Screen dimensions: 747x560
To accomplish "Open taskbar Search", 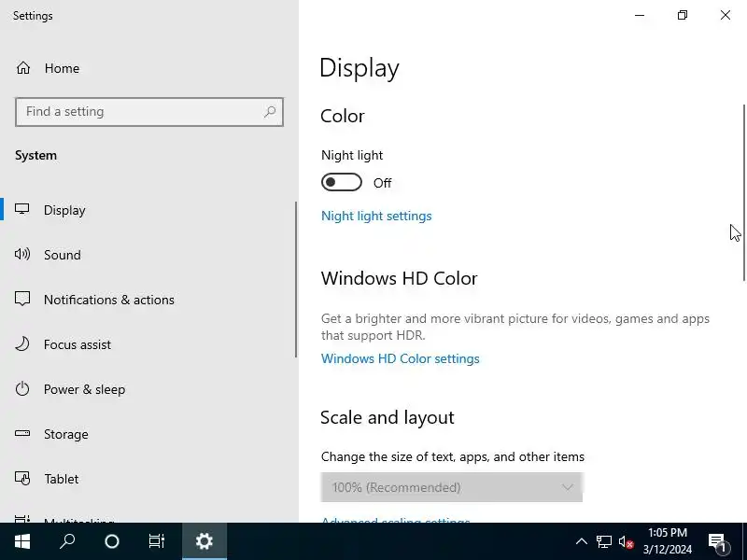I will tap(67, 541).
